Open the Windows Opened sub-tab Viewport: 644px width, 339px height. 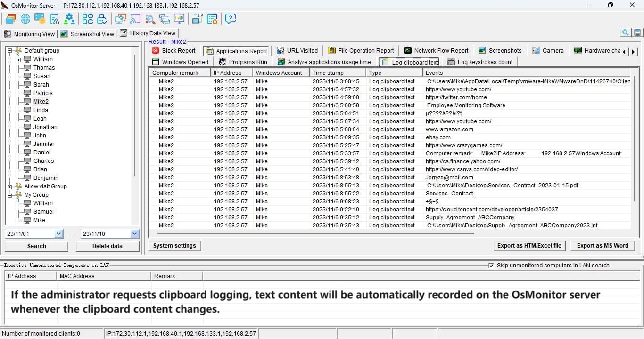tap(180, 62)
